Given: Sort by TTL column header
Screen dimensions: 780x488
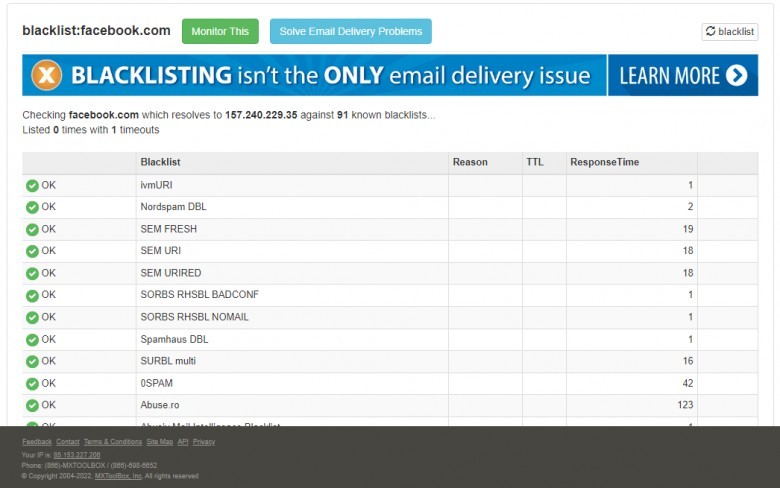Looking at the screenshot, I should 535,162.
